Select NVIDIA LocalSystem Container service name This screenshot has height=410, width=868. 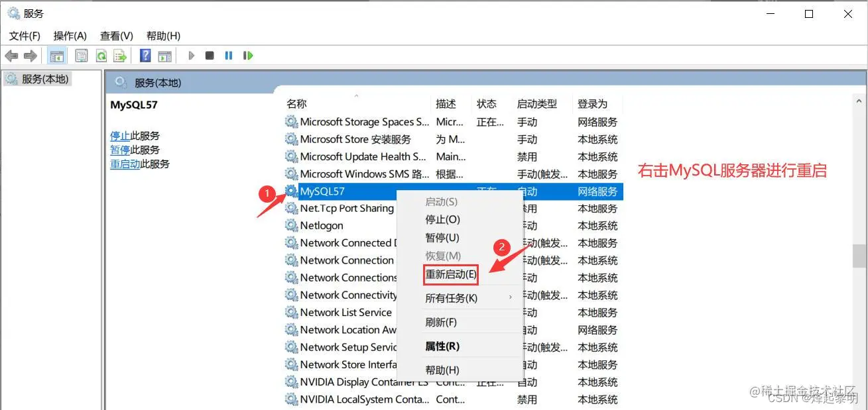coord(365,399)
